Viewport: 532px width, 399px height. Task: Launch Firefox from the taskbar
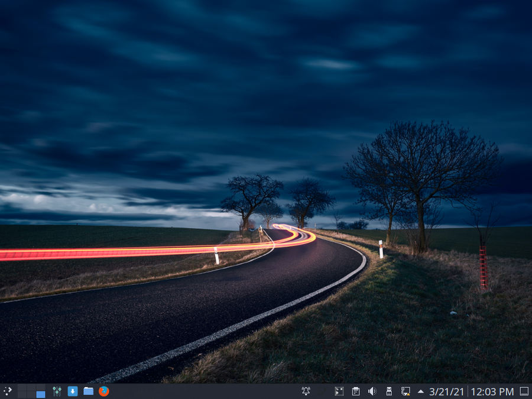pyautogui.click(x=104, y=391)
